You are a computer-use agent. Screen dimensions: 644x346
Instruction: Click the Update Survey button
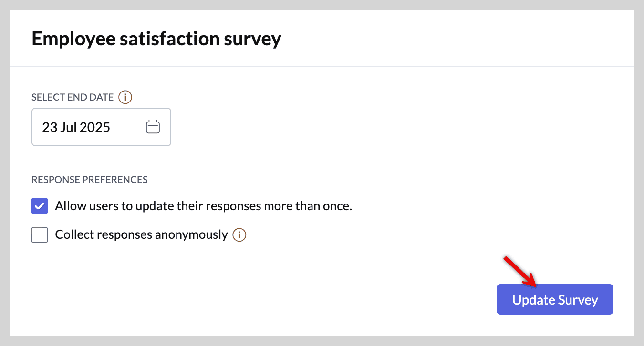pyautogui.click(x=555, y=299)
